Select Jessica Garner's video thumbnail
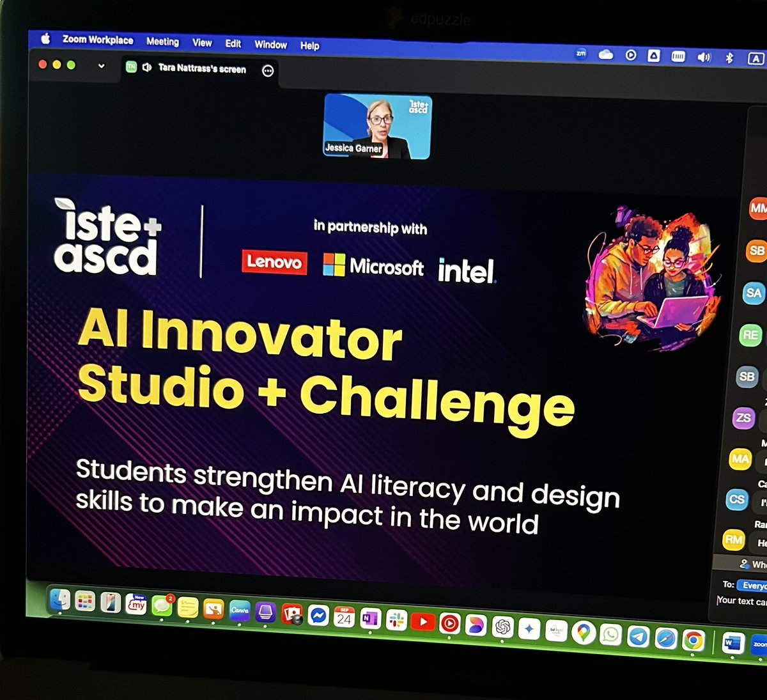Image resolution: width=767 pixels, height=700 pixels. [378, 127]
